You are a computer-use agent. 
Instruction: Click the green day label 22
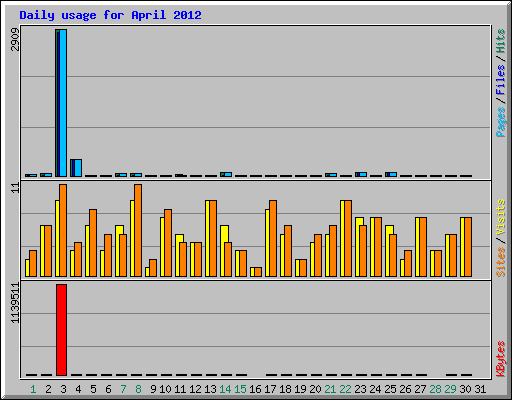[x=345, y=389]
